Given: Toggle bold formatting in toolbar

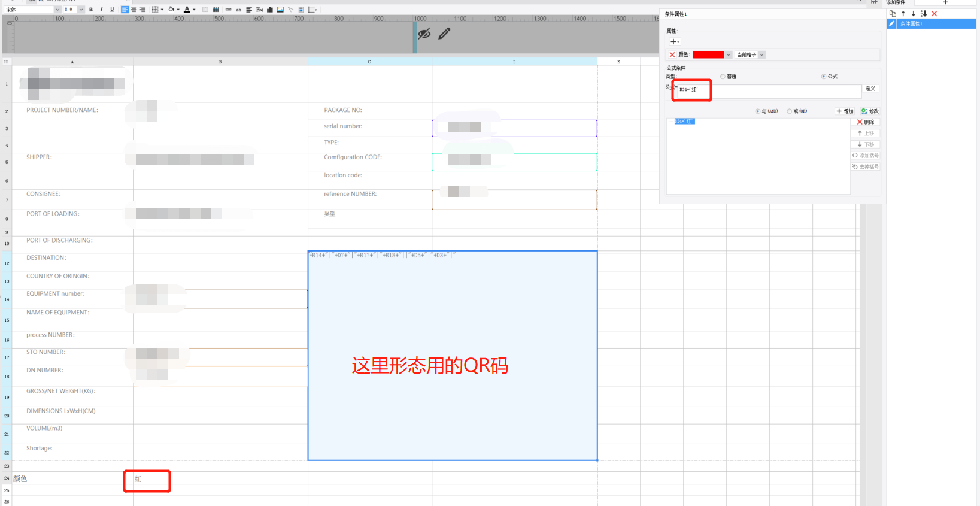Looking at the screenshot, I should (x=91, y=10).
